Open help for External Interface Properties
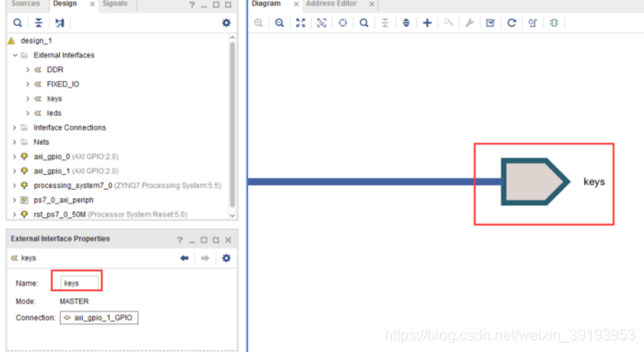644x352 pixels. click(x=180, y=240)
